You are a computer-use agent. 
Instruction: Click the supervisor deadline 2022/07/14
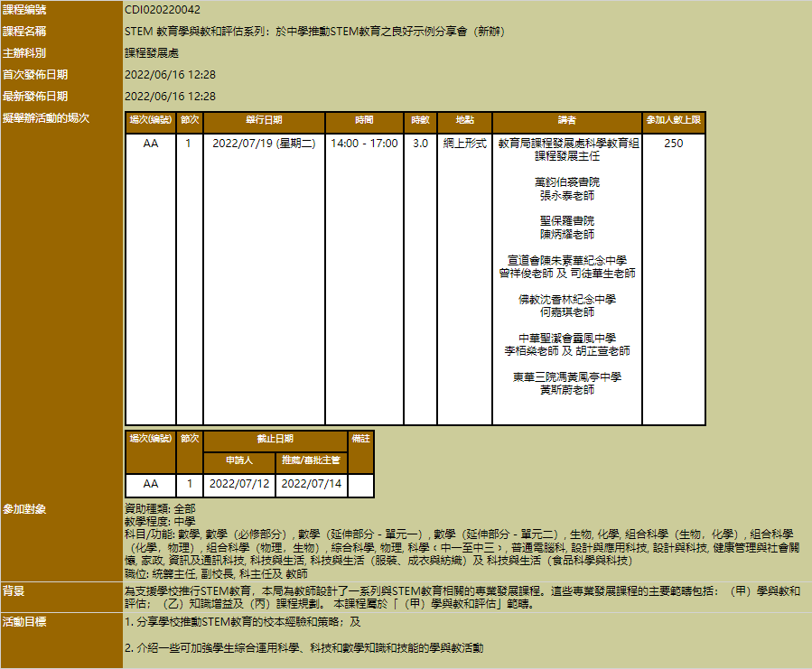(x=311, y=484)
